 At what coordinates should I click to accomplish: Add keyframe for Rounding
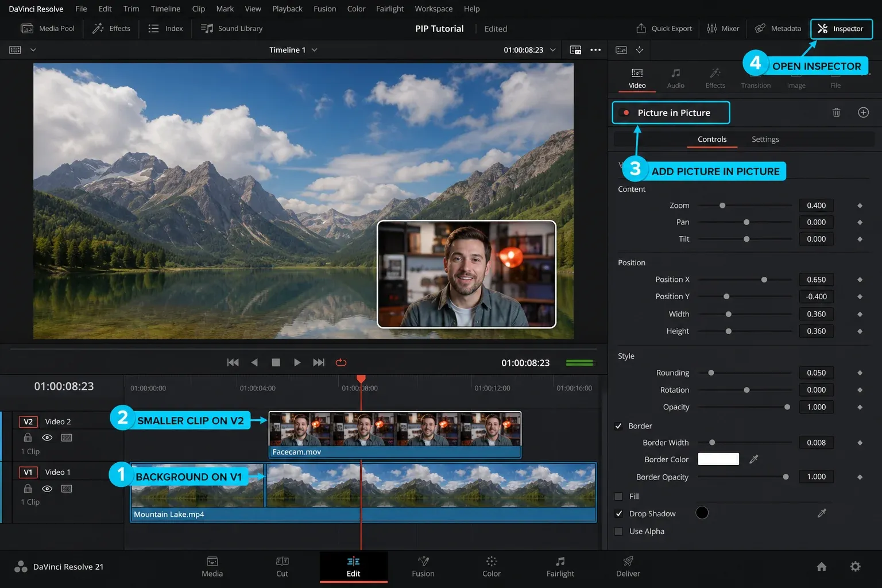pos(860,373)
